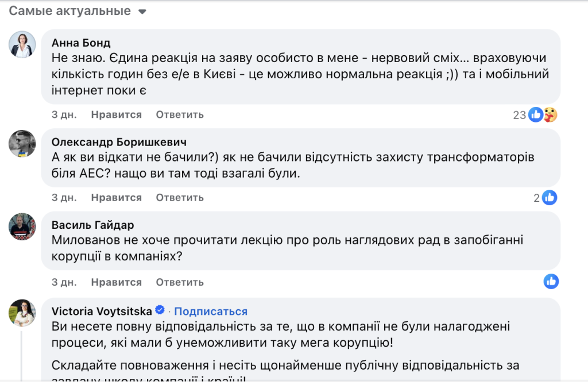Click Victoria Voytsitska's blue verified badge
The width and height of the screenshot is (588, 384).
coord(159,310)
